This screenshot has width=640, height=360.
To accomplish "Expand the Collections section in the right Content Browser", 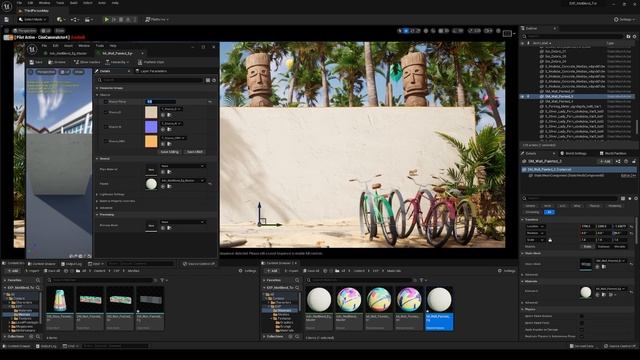I will coord(264,337).
